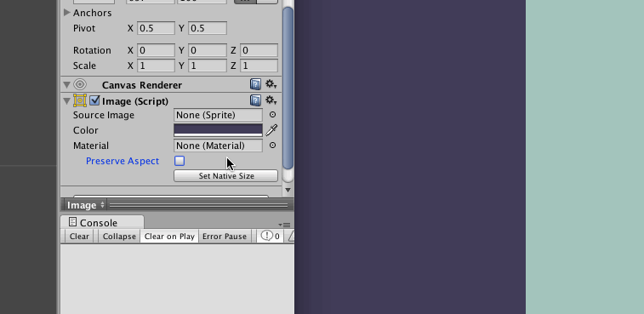
Task: Open Canvas Renderer help reference icon
Action: (x=255, y=84)
